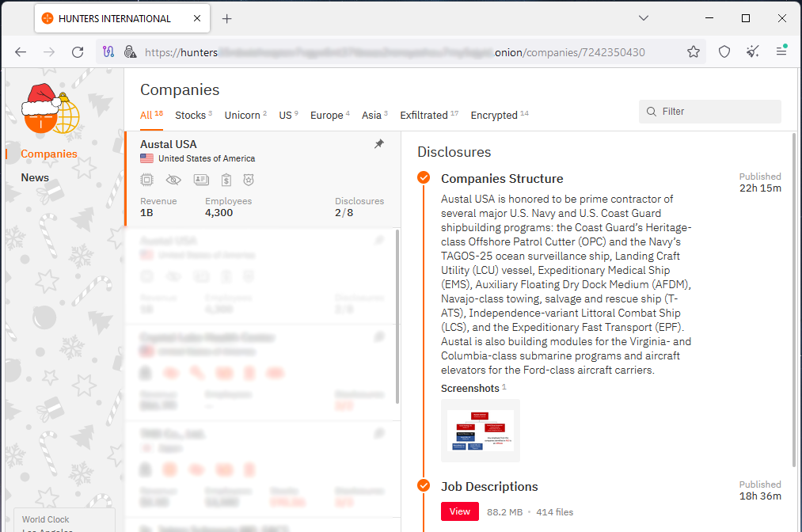This screenshot has height=532, width=802.
Task: Open the browser hamburger application menu
Action: (x=781, y=52)
